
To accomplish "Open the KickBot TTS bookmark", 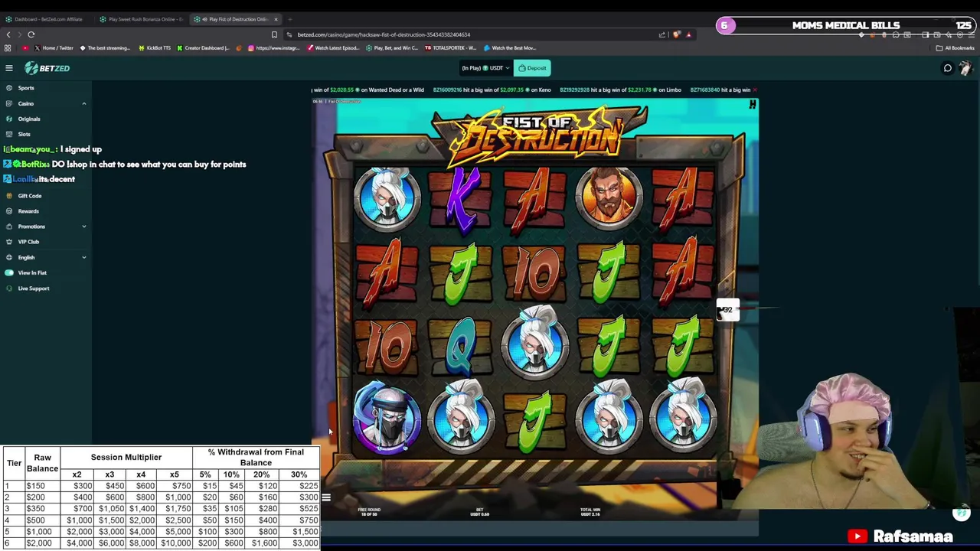I will [x=154, y=48].
